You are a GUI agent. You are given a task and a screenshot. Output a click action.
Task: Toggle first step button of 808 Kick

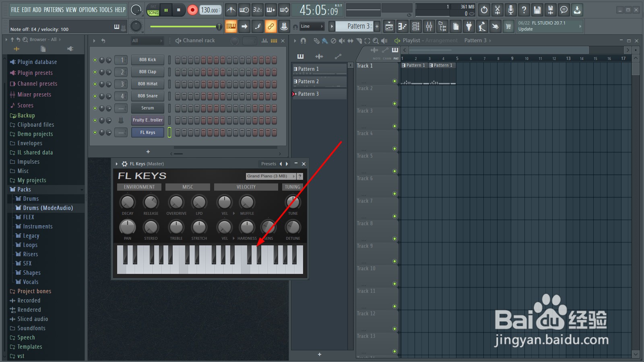178,60
